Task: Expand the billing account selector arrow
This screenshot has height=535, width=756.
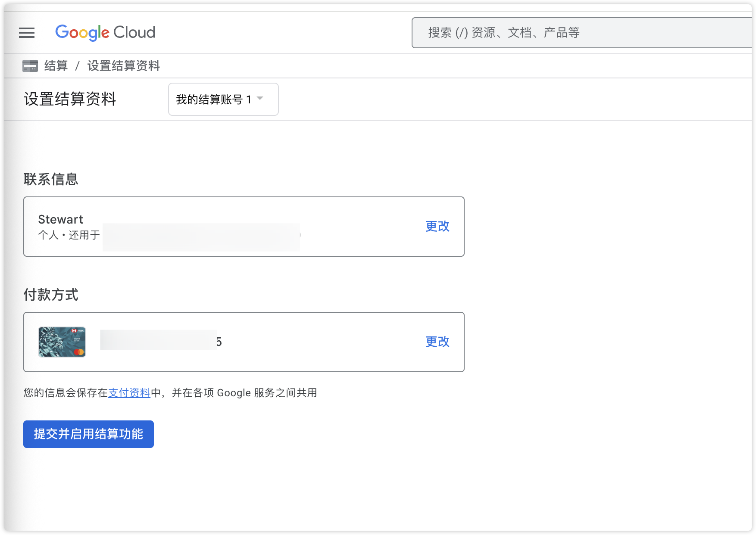Action: tap(260, 99)
